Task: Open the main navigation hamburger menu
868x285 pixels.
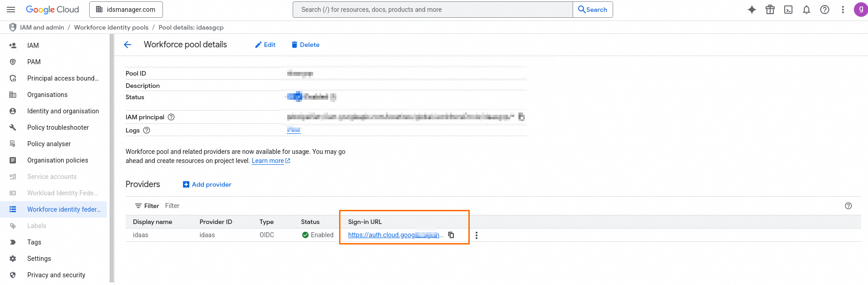Action: tap(11, 10)
